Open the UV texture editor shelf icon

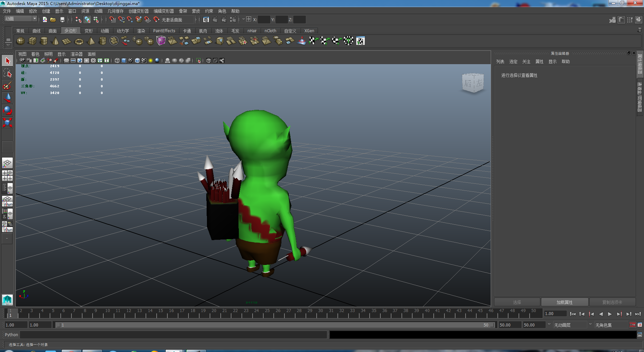click(361, 41)
